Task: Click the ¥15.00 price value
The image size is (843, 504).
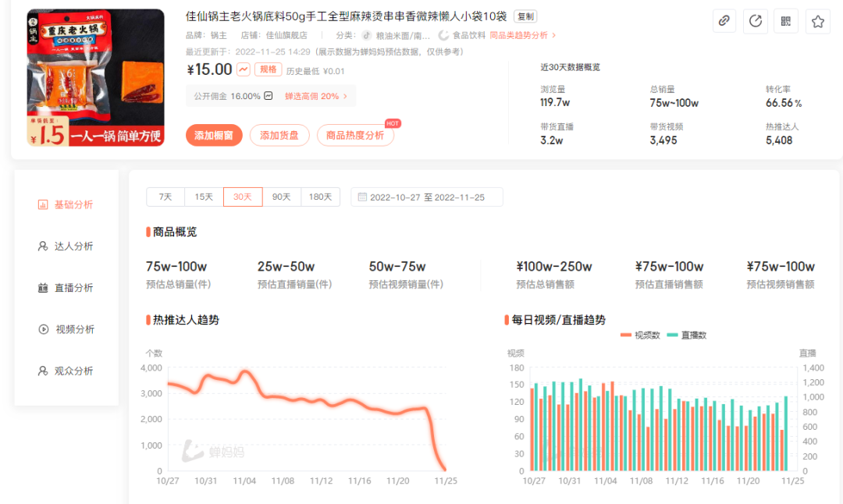Action: tap(209, 69)
